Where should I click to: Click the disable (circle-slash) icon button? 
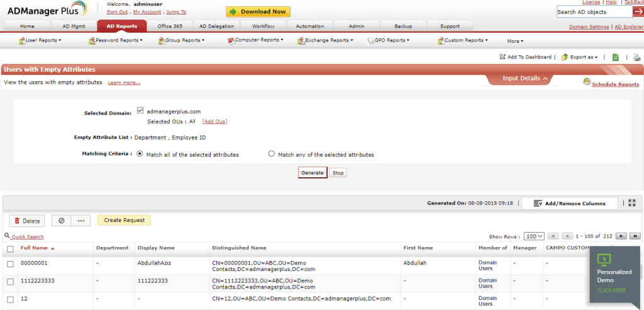(x=61, y=221)
